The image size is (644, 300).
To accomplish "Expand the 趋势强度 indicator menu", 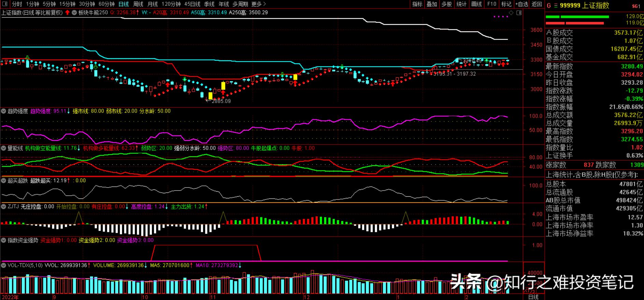I will click(x=4, y=111).
